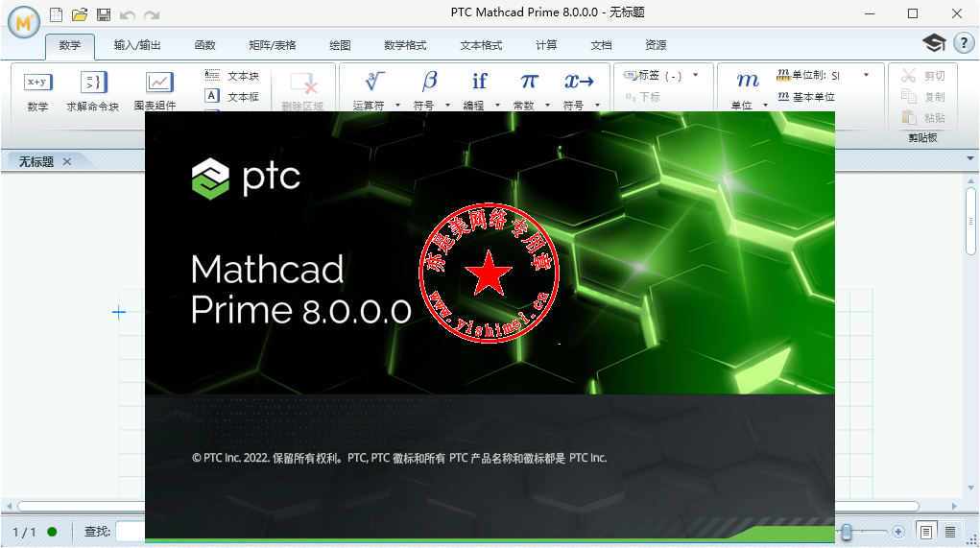Click the symbolics x→ icon
This screenshot has height=548, width=980.
580,82
